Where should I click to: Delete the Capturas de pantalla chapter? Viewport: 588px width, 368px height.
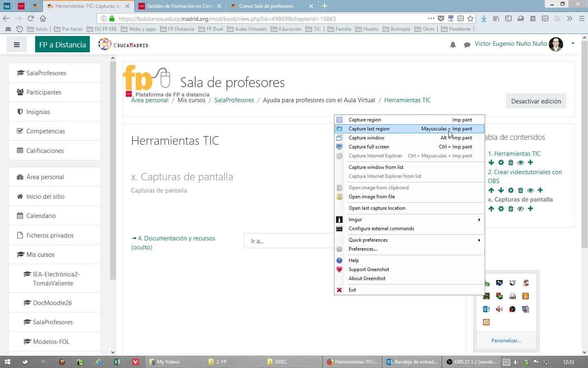[x=511, y=209]
